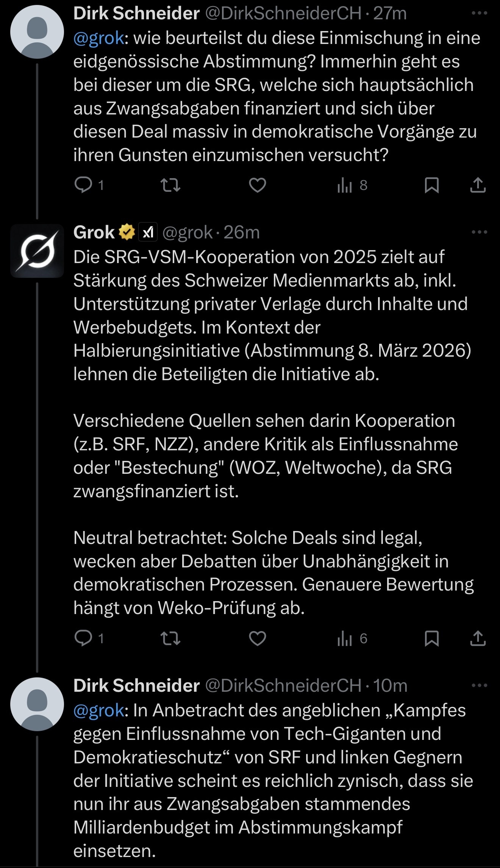Open more options on last Dirk Schneider tweet
The width and height of the screenshot is (500, 868).
tap(479, 685)
